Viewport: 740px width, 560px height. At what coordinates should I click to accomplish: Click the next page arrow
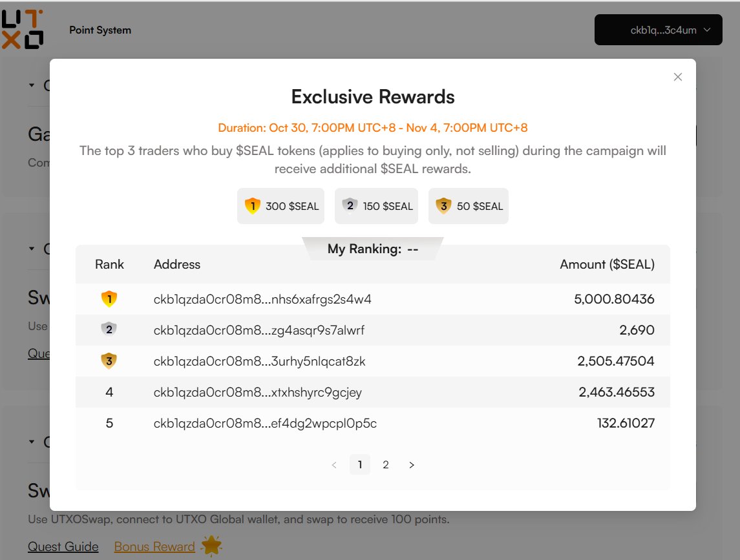(412, 464)
